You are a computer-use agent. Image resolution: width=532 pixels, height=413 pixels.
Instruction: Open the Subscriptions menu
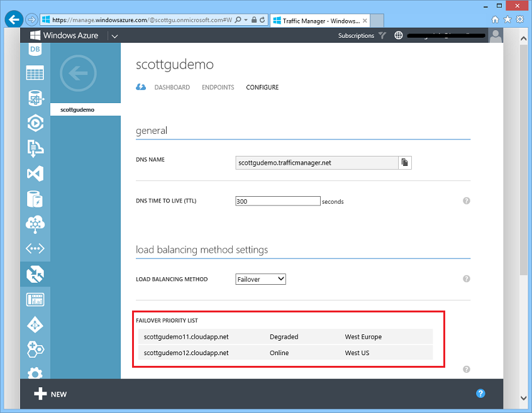356,36
